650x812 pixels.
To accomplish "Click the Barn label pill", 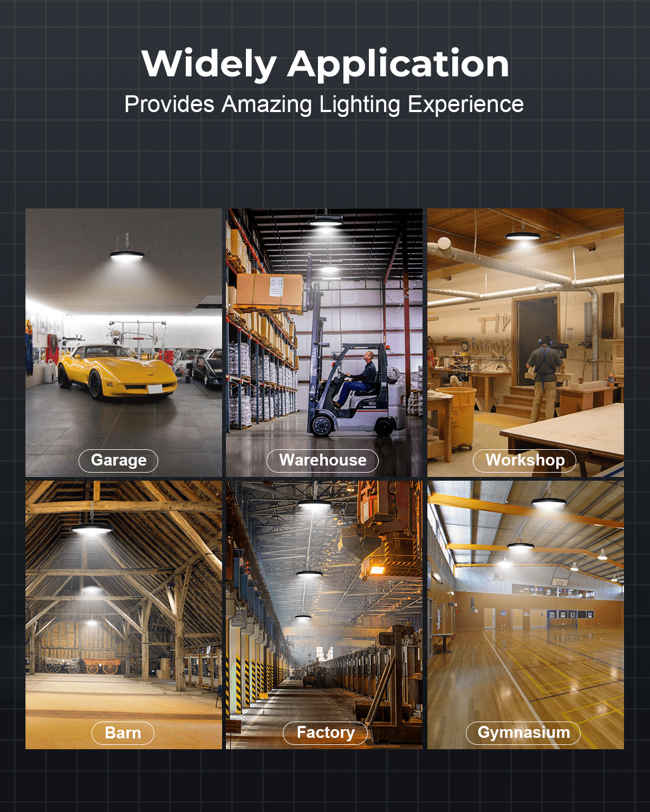I will coord(122,733).
